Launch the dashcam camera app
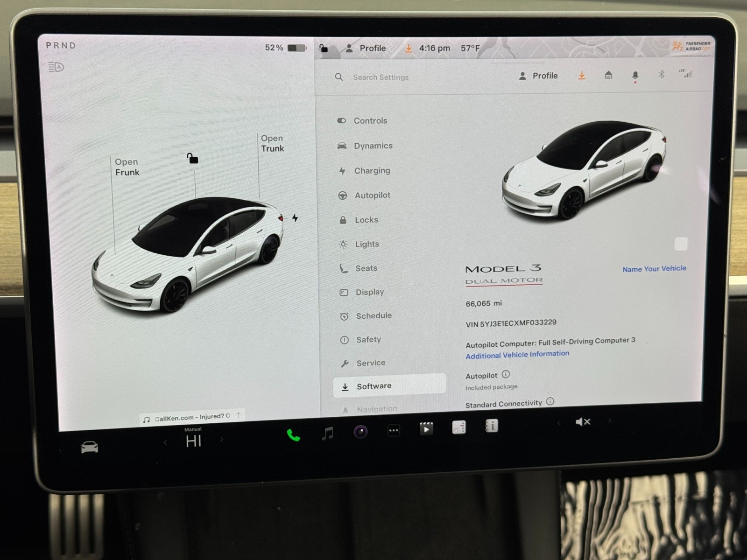 click(360, 432)
